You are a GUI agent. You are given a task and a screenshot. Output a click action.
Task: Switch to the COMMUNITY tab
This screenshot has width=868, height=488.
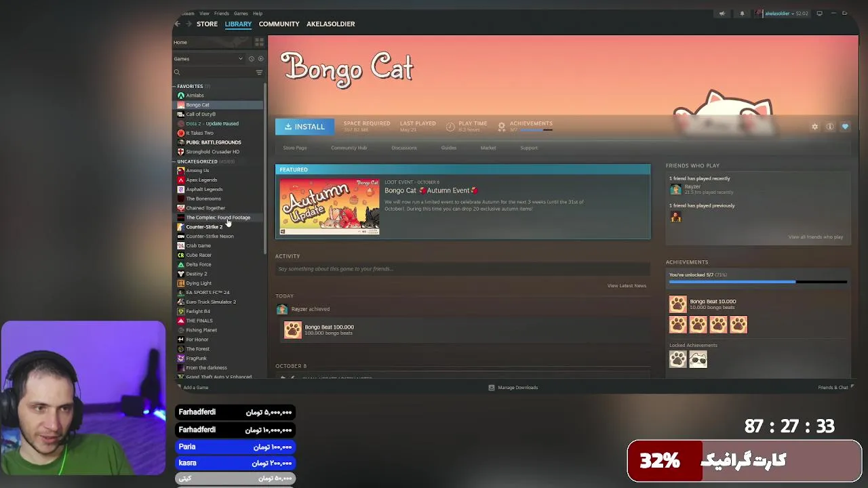pyautogui.click(x=279, y=24)
